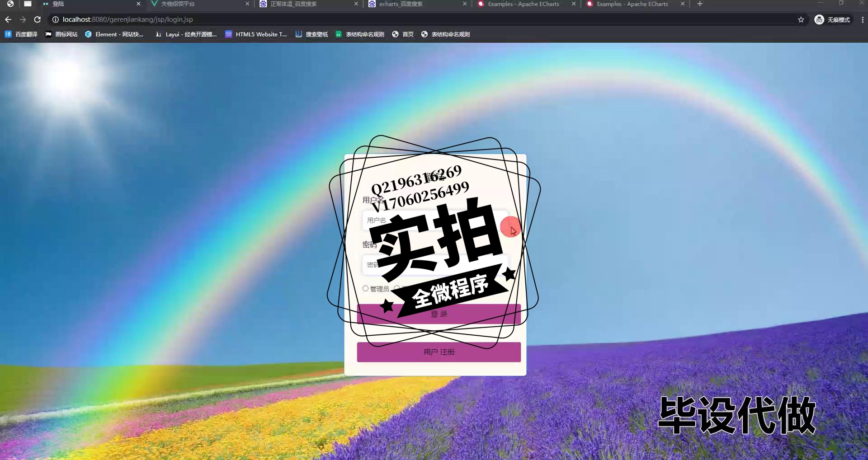Switch to the 失物招领平台 tab
The width and height of the screenshot is (868, 460).
click(x=199, y=4)
